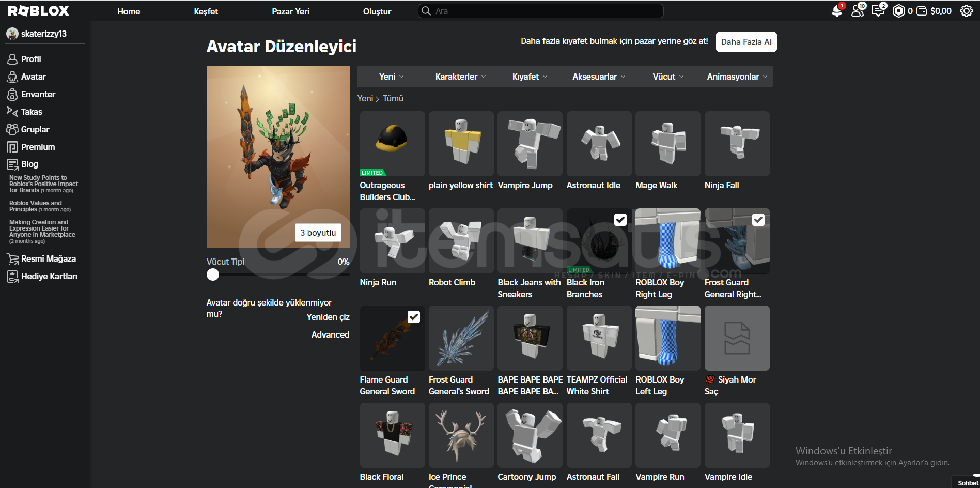Expand the Kıyafet dropdown menu
Screen dimensions: 980x488
530,77
